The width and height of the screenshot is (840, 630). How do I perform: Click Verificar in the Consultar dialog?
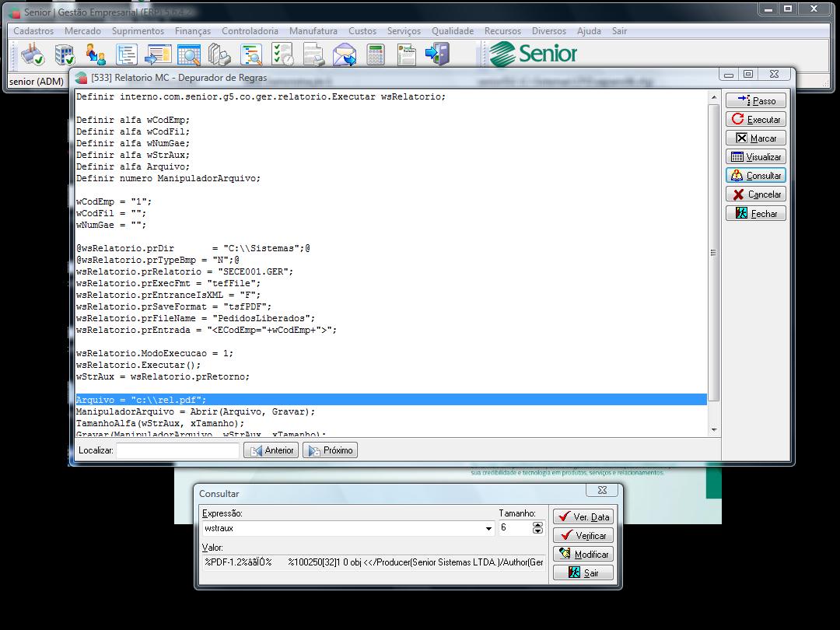click(583, 536)
